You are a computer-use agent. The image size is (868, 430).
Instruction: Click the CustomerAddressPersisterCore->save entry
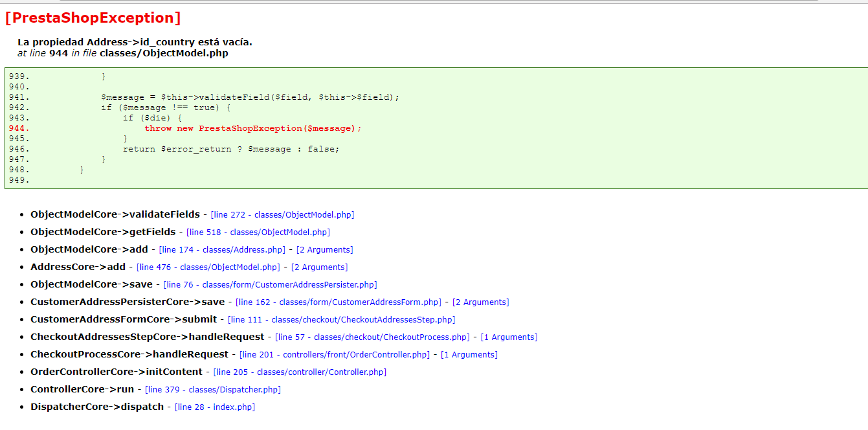point(128,302)
